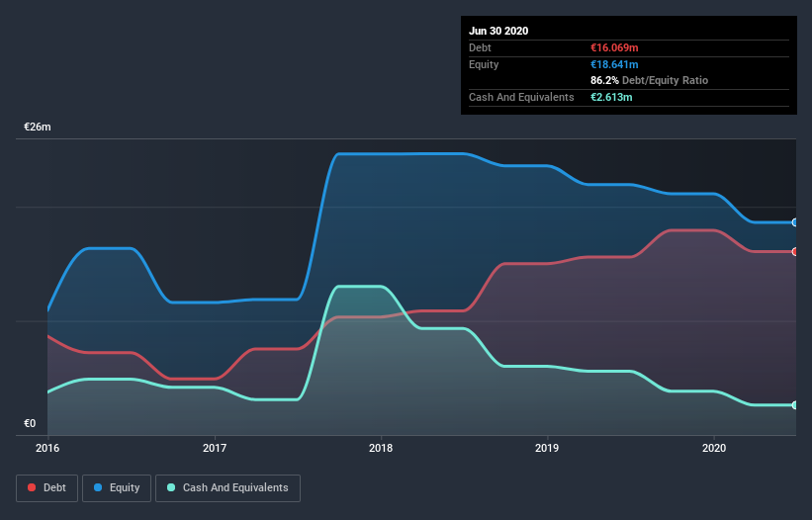This screenshot has height=520, width=812.
Task: Click the red Debt endpoint marker
Action: [x=795, y=251]
